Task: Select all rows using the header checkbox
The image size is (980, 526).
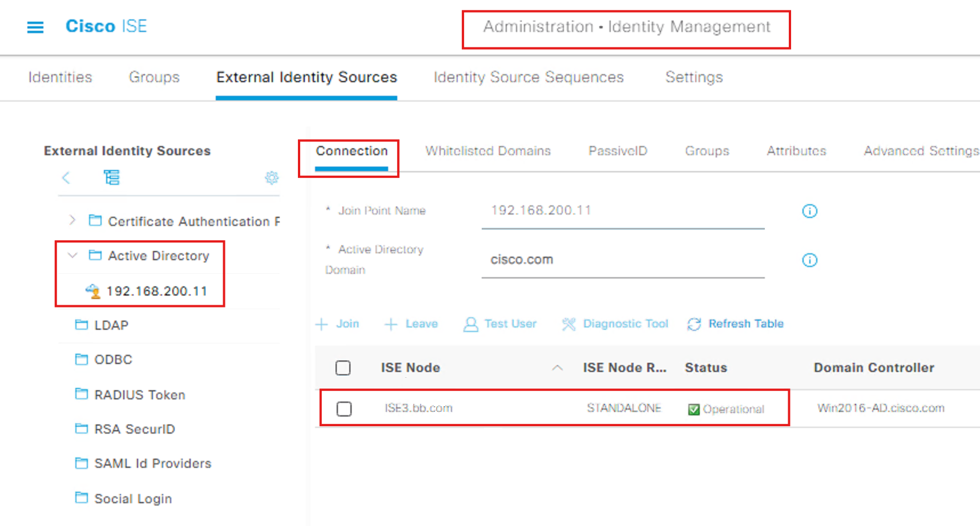Action: [x=343, y=368]
